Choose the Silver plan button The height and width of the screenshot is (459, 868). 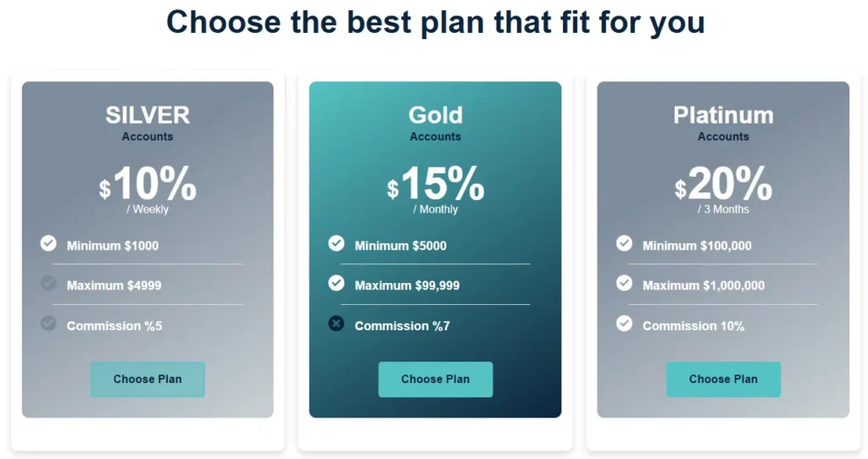(x=147, y=379)
